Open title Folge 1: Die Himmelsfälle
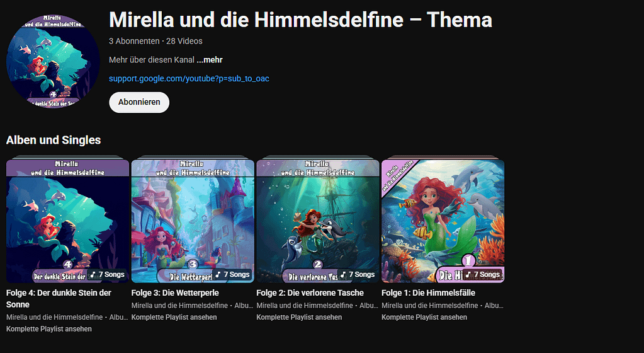The width and height of the screenshot is (644, 353). tap(428, 293)
